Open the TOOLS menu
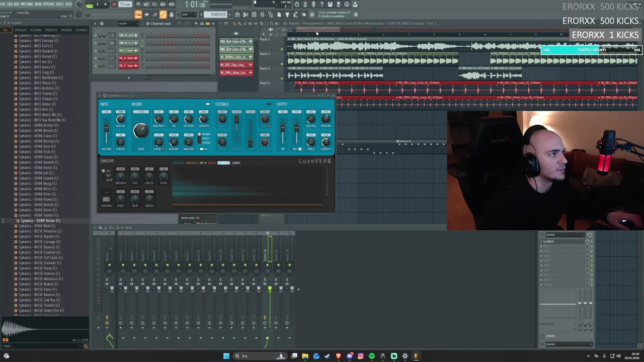Screen dimensions: 644x362 tap(60, 4)
